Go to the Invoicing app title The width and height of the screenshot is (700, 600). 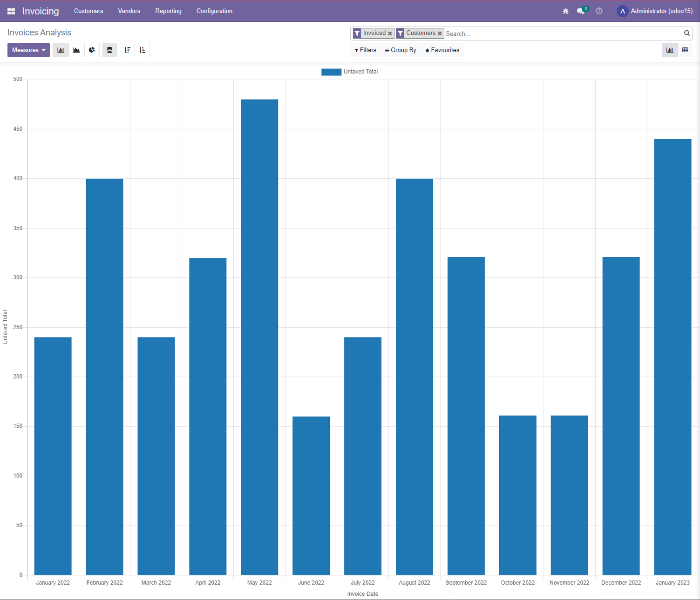41,11
